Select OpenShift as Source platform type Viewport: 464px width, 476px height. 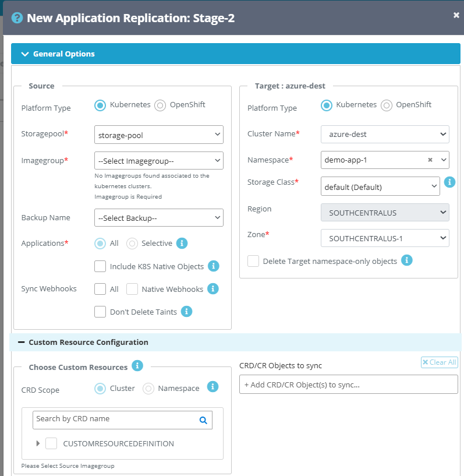[x=160, y=105]
